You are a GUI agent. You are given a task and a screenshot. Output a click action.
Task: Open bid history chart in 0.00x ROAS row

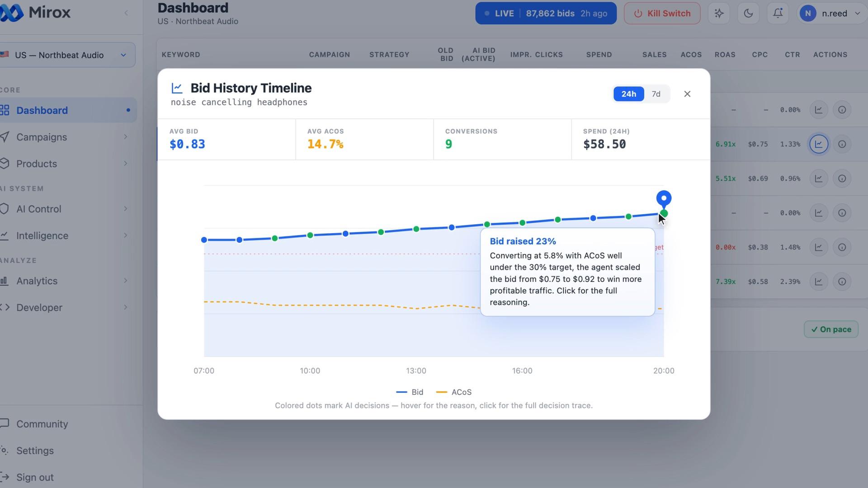[x=819, y=247]
